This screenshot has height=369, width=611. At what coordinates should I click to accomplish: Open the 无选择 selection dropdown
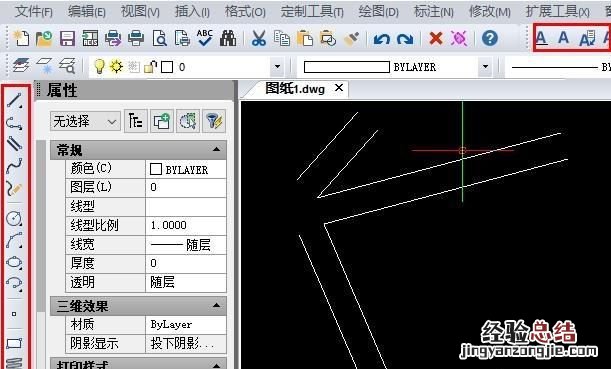(x=85, y=122)
